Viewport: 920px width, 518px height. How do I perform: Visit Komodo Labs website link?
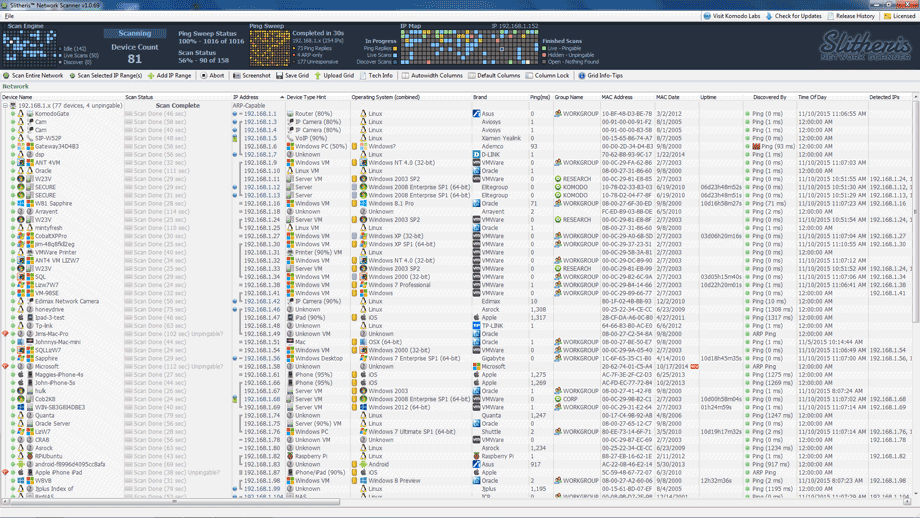tap(732, 16)
